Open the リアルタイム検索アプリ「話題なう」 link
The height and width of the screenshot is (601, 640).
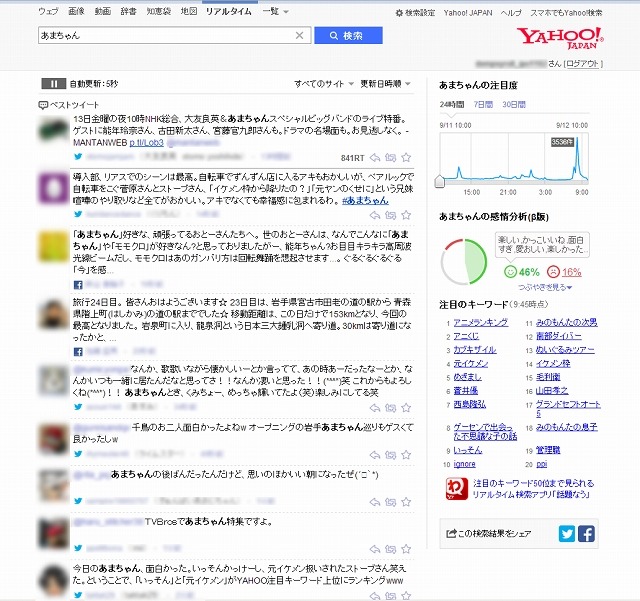533,489
